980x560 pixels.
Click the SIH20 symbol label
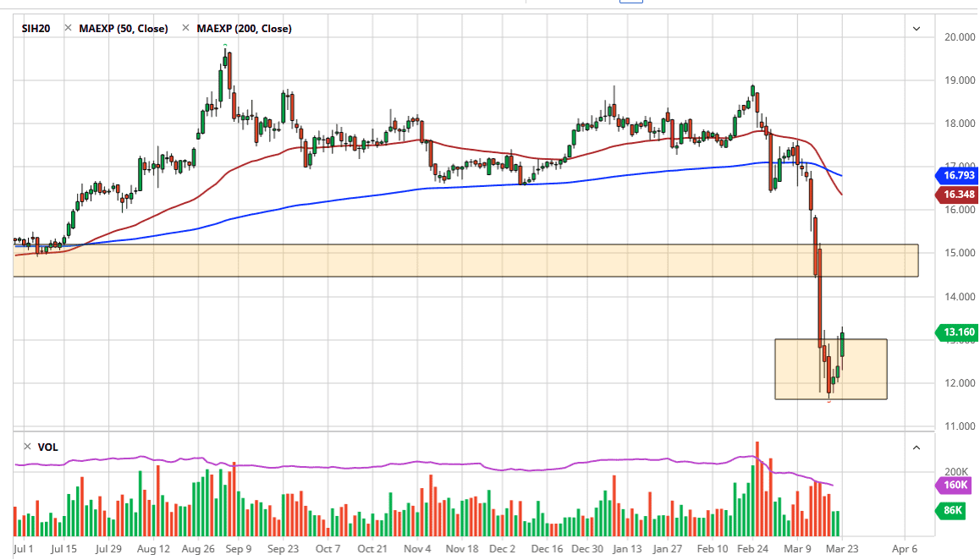pos(36,29)
